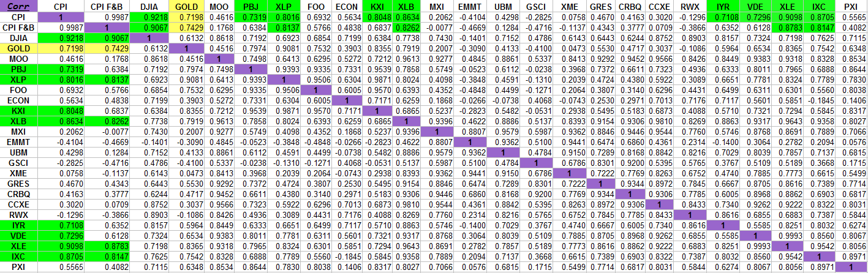Select the XME column header

point(568,6)
